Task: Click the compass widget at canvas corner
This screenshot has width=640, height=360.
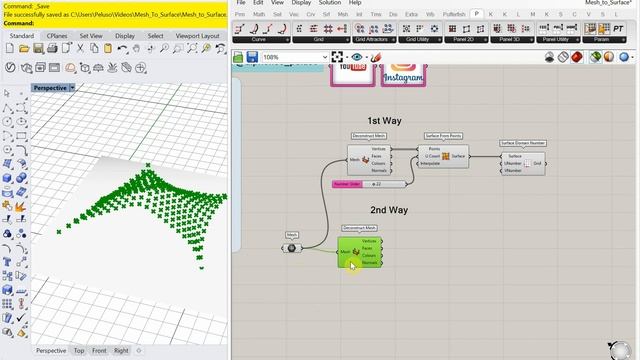Action: click(620, 350)
